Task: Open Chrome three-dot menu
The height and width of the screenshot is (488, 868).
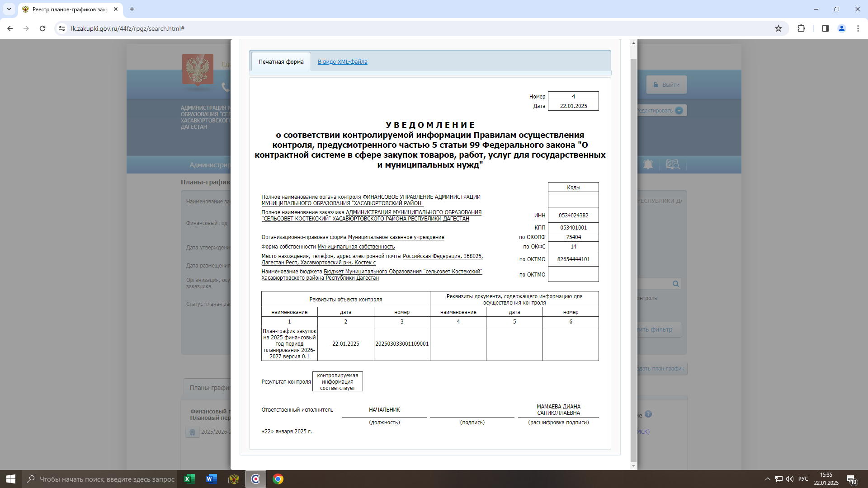Action: (858, 28)
